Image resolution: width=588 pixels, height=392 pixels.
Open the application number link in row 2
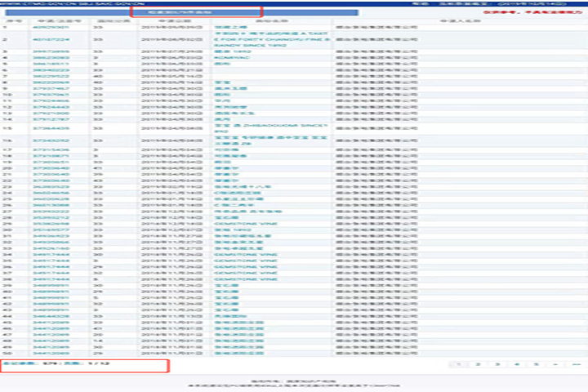[x=52, y=39]
